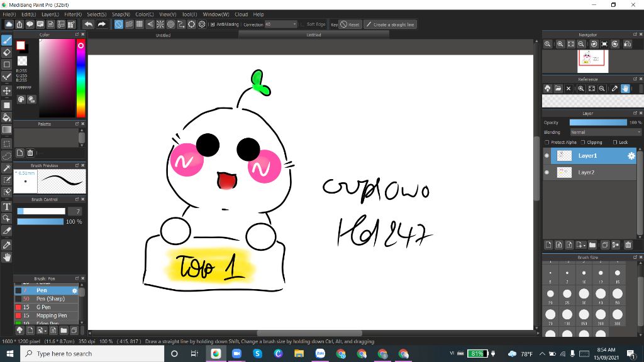Select the G Pen brush
The image size is (644, 362).
tap(47, 307)
